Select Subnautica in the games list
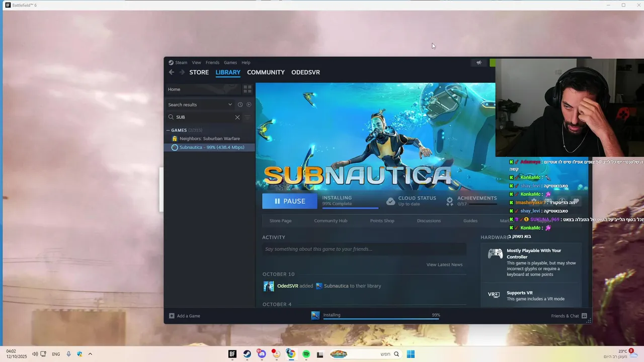Screen dimensions: 644x362 209,147
